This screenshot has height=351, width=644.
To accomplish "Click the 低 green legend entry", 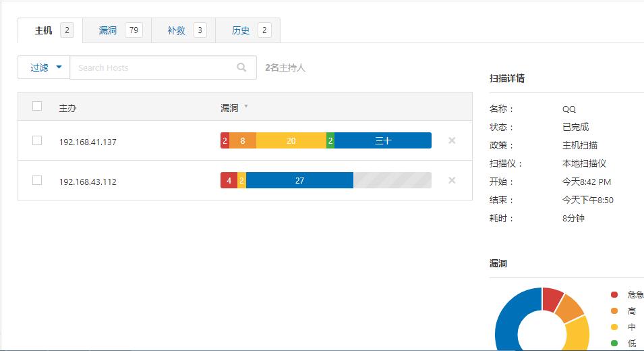I will [624, 343].
